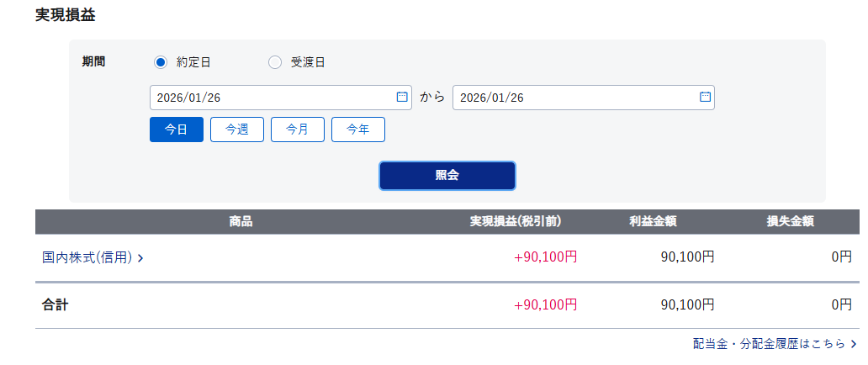
Task: Go to 配当金・分配金履歴はこちら link
Action: click(x=770, y=344)
